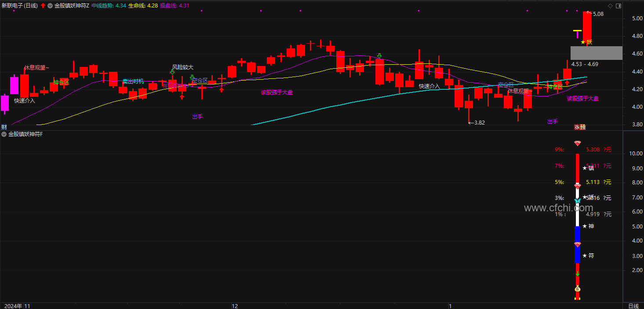This screenshot has width=644, height=309.
Task: Click the 4.53 - 4.69 range label
Action: [x=585, y=64]
